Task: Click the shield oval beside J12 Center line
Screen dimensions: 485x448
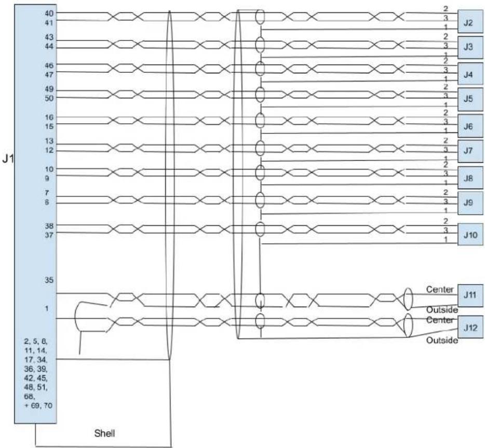Action: 408,325
